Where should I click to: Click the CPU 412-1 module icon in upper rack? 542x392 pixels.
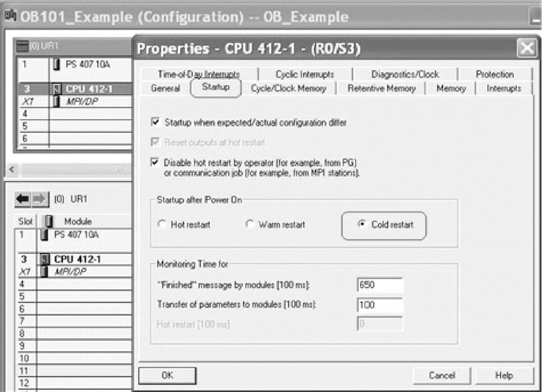(x=56, y=89)
